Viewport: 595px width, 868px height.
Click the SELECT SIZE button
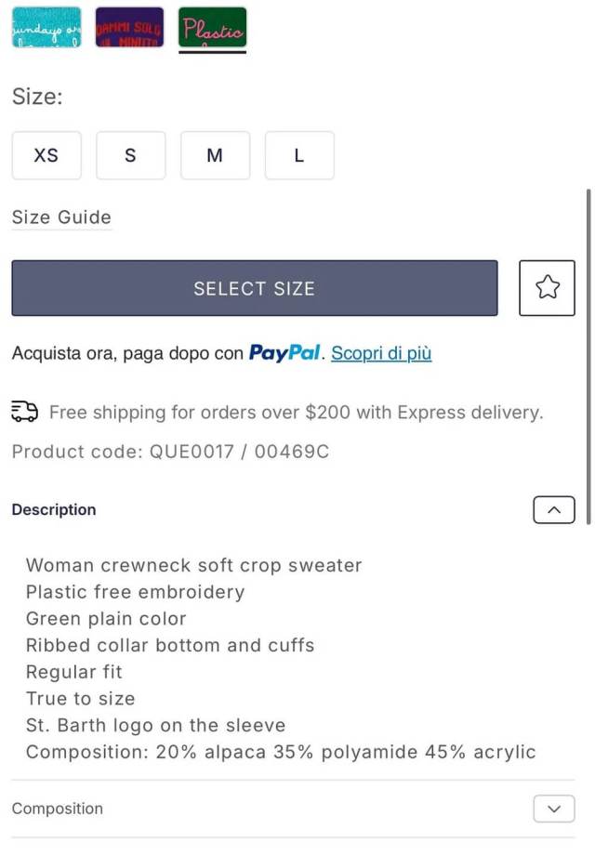tap(254, 288)
